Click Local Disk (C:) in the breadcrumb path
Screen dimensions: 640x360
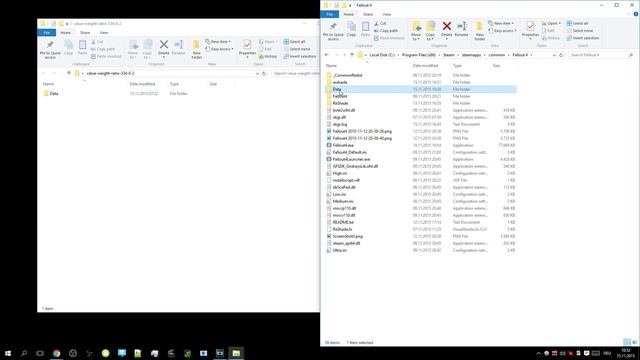tap(382, 55)
